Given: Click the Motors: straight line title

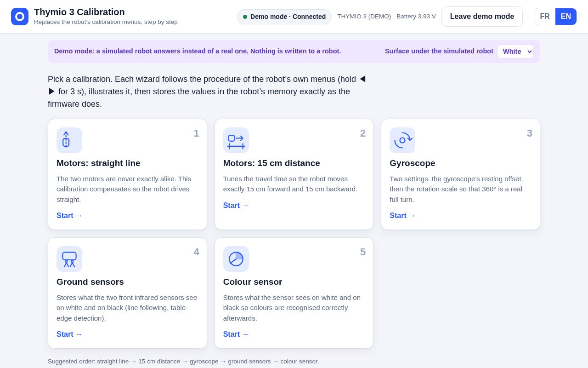Looking at the screenshot, I should (x=98, y=163).
